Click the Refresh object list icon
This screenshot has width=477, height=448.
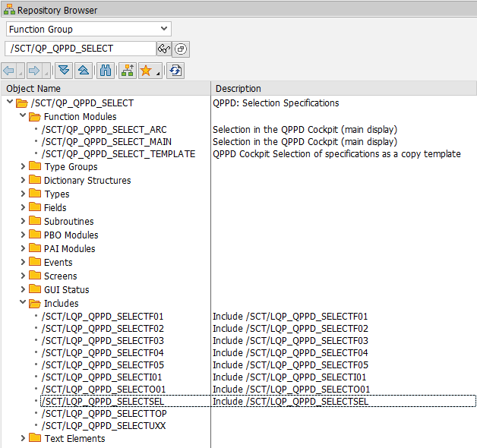click(x=175, y=70)
